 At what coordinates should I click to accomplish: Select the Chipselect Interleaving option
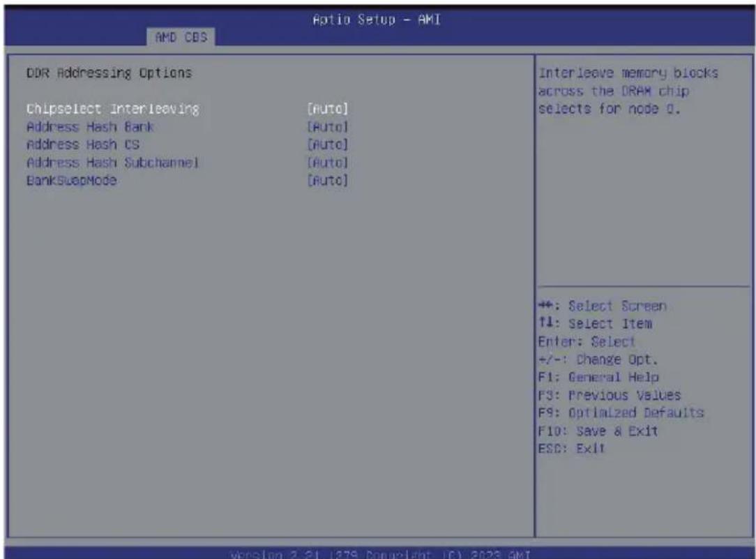(x=113, y=109)
